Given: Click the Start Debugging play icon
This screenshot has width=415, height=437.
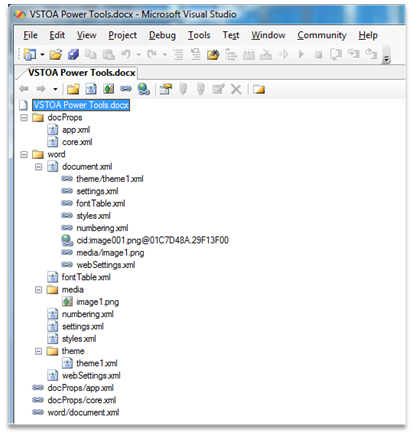Looking at the screenshot, I should [x=301, y=54].
